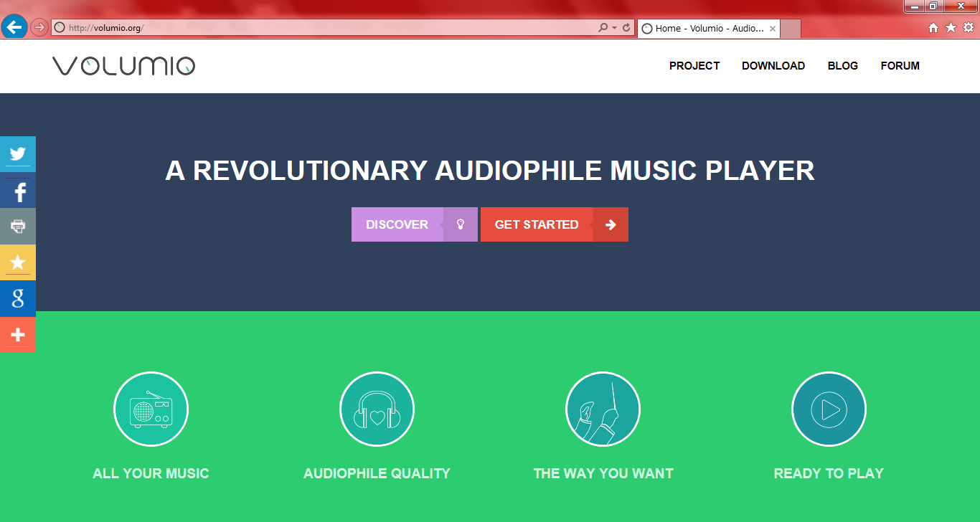Click the ALL YOUR MUSIC heading
980x522 pixels.
(x=151, y=473)
